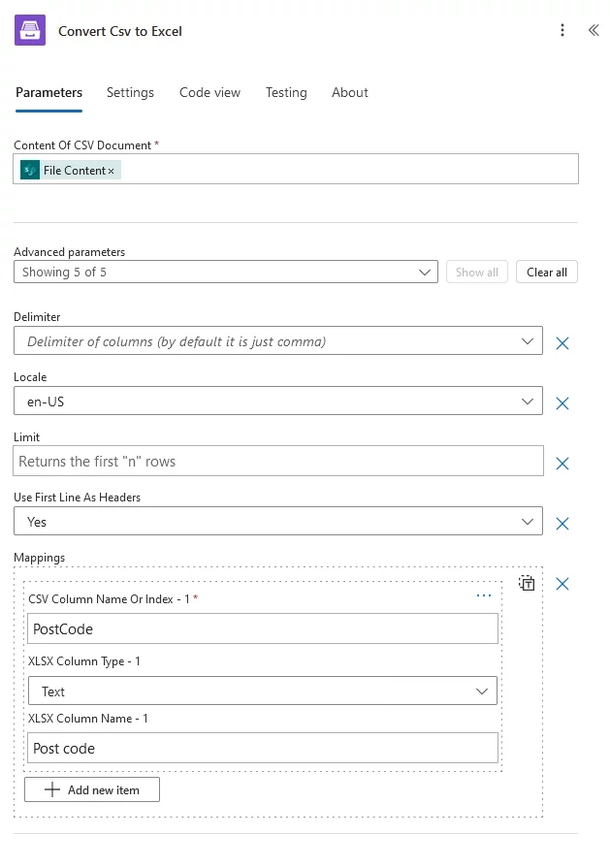Click the Show all button
This screenshot has width=610, height=868.
476,272
